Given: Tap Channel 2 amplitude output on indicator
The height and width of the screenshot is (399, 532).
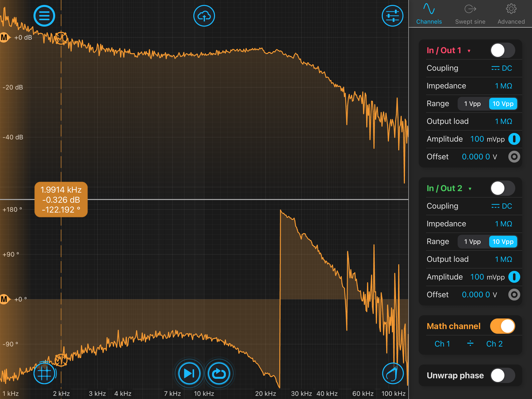Looking at the screenshot, I should click(x=514, y=277).
